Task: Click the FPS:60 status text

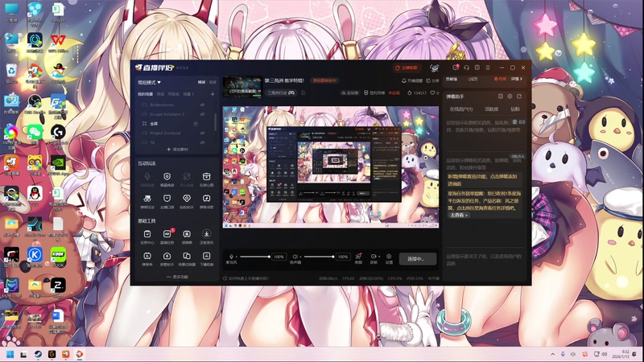Action: tap(349, 278)
